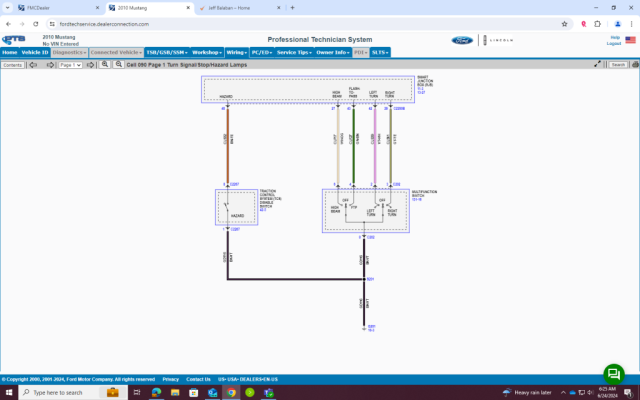This screenshot has width=640, height=400.
Task: Open Microsoft Teams from taskbar
Action: [269, 392]
